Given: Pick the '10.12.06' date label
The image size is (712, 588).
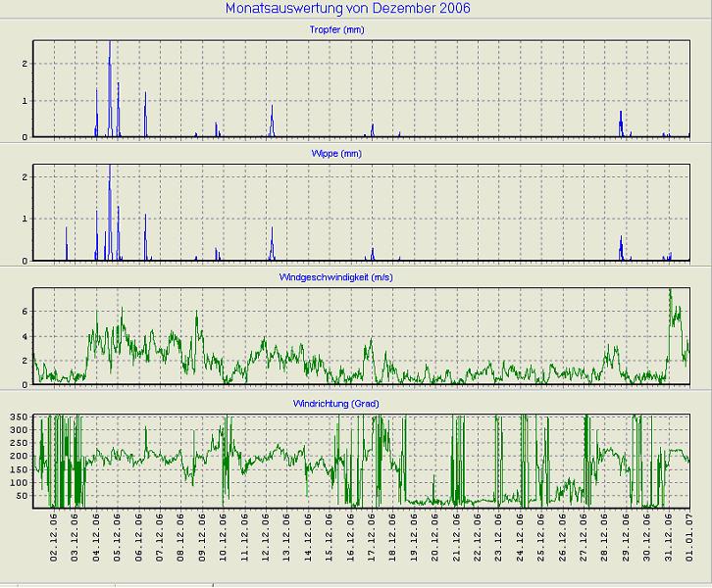Looking at the screenshot, I should point(225,541).
